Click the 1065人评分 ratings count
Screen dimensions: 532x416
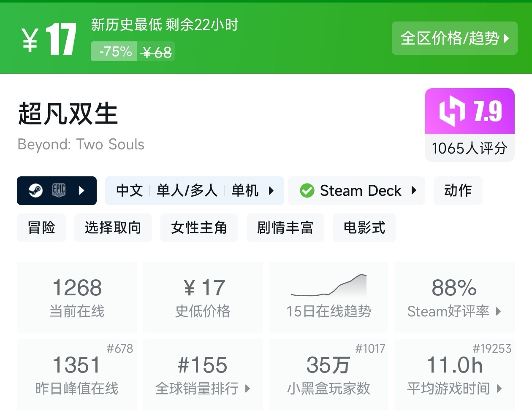[x=470, y=148]
